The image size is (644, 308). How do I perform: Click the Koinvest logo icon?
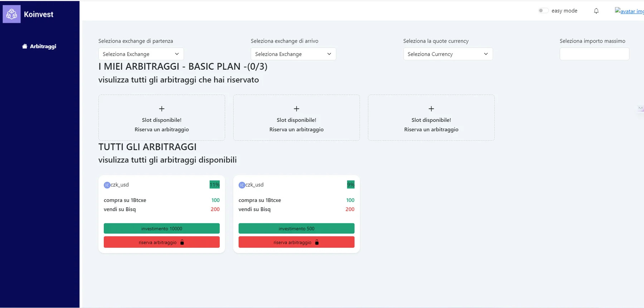(x=11, y=14)
